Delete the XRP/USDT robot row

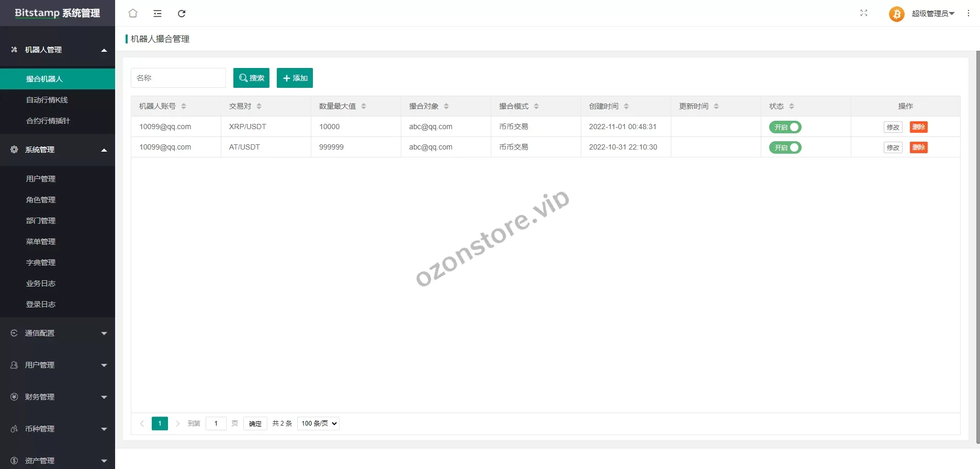(918, 127)
